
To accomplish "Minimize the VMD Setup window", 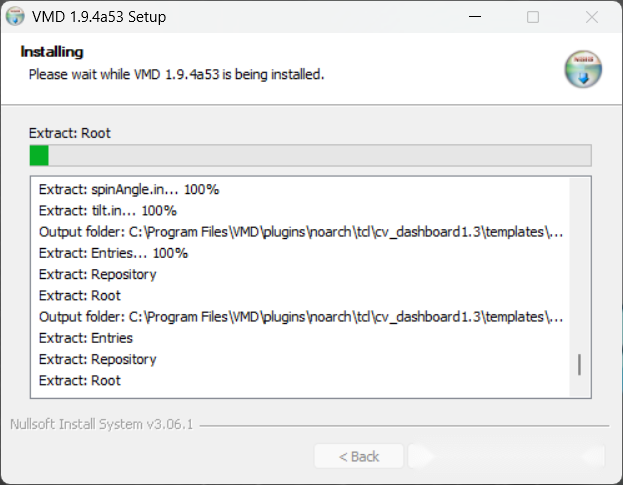I will coord(475,17).
